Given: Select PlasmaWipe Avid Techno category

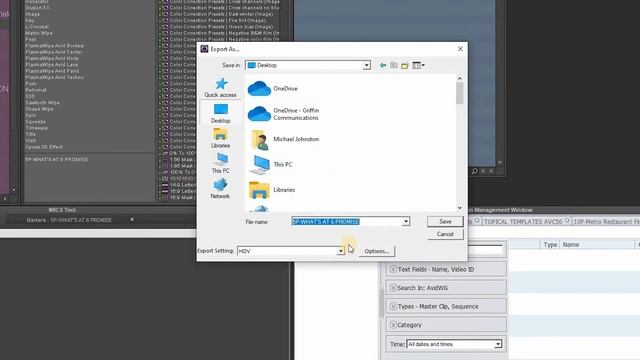Looking at the screenshot, I should coord(54,77).
